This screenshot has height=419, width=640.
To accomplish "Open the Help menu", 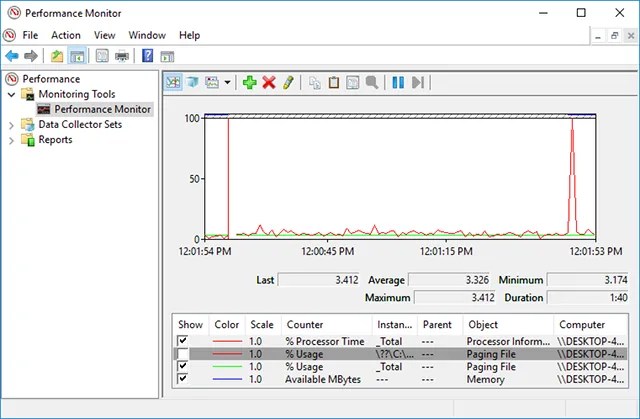I will (189, 35).
